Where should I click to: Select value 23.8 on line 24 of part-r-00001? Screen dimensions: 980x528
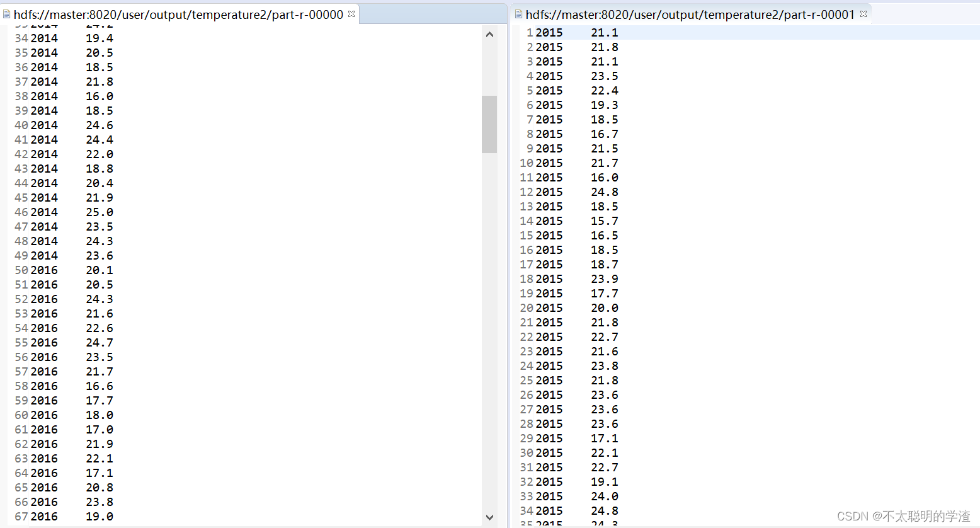coord(605,366)
